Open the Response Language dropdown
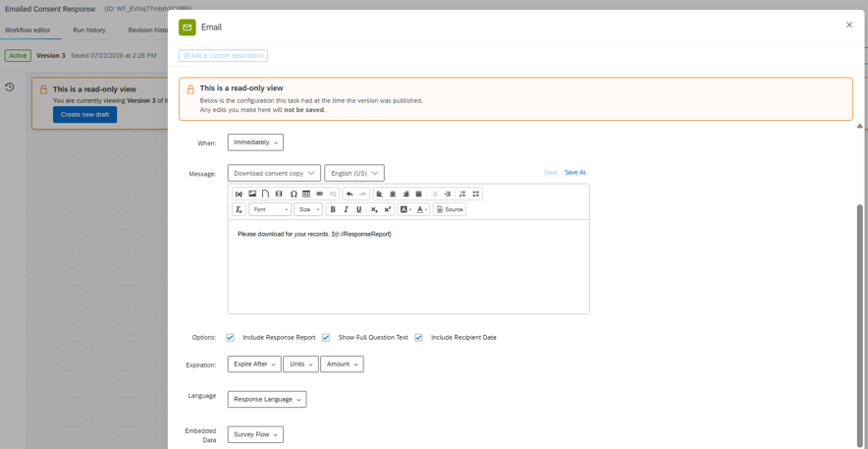This screenshot has height=449, width=868. (x=267, y=399)
